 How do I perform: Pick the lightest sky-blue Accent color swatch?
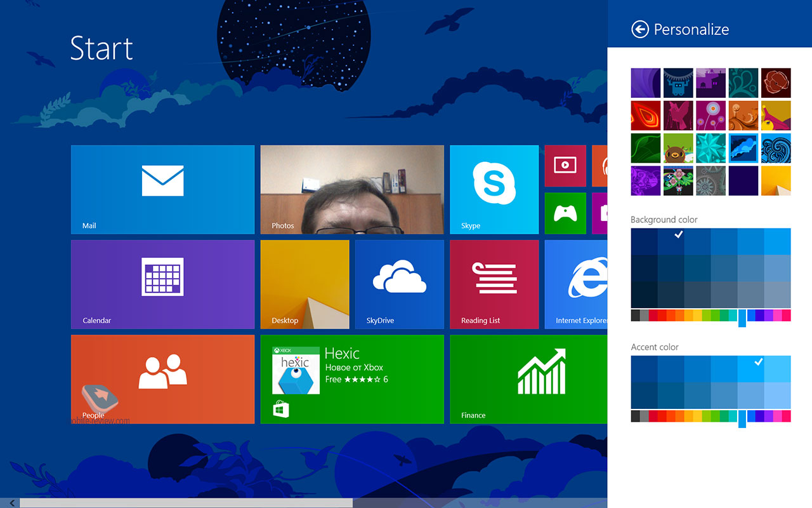[x=778, y=369]
